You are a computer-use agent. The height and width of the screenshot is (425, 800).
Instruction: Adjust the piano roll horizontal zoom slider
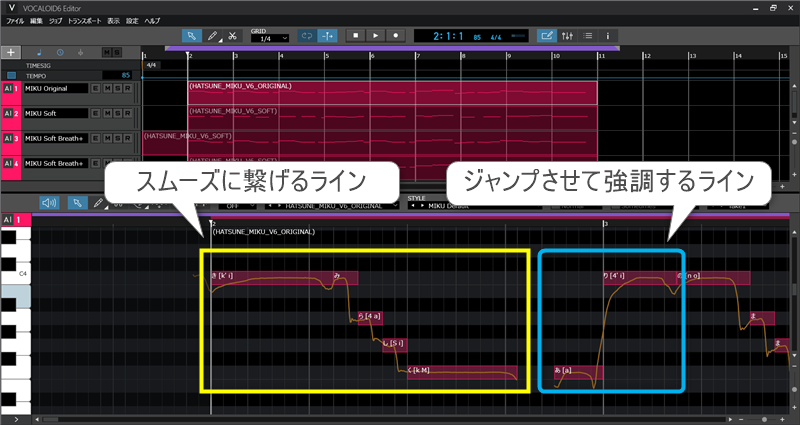pyautogui.click(x=764, y=419)
